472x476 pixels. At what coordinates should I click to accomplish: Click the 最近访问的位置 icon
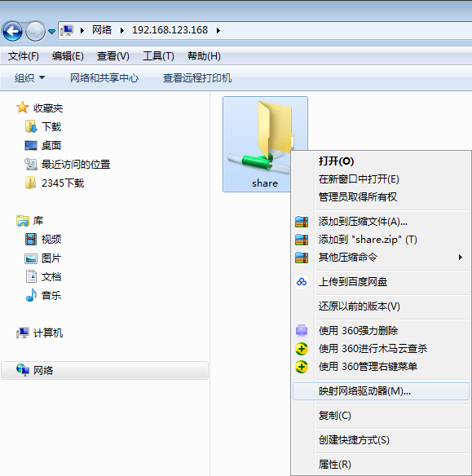(31, 164)
